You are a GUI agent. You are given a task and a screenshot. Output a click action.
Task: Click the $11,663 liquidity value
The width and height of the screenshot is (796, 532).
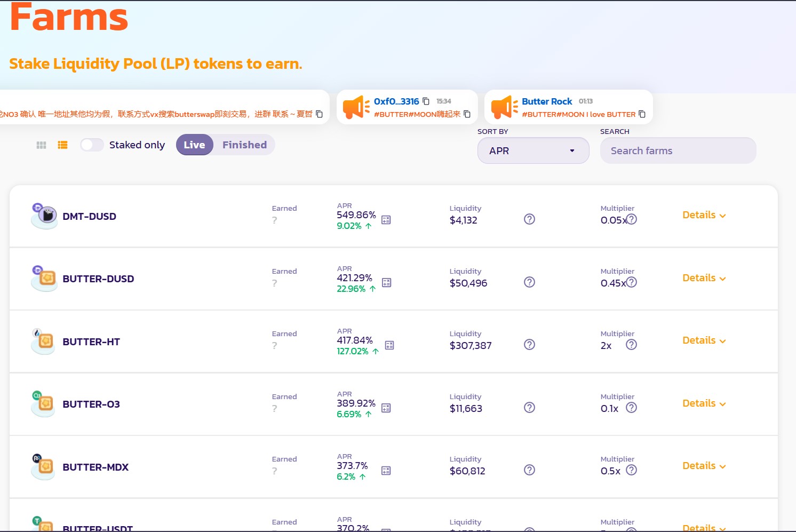tap(466, 409)
